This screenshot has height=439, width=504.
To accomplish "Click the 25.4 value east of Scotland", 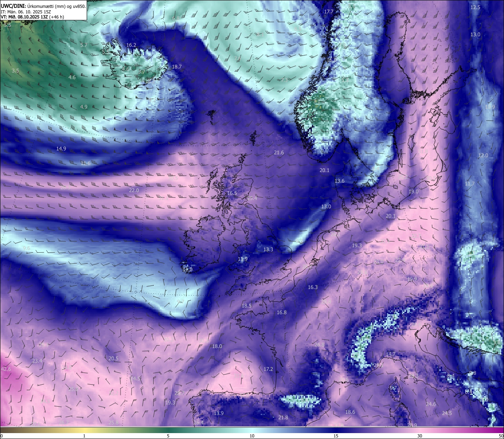I will click(252, 198).
